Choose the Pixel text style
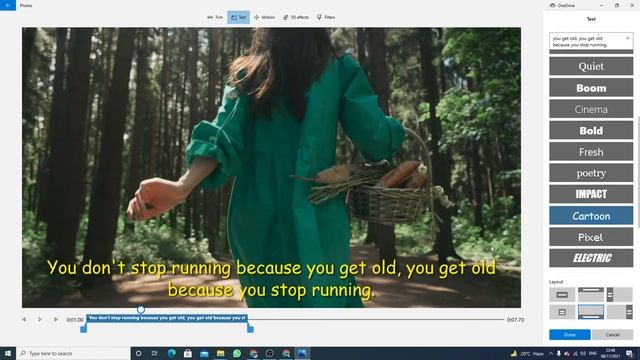Viewport: 640px width, 360px height. pyautogui.click(x=591, y=237)
